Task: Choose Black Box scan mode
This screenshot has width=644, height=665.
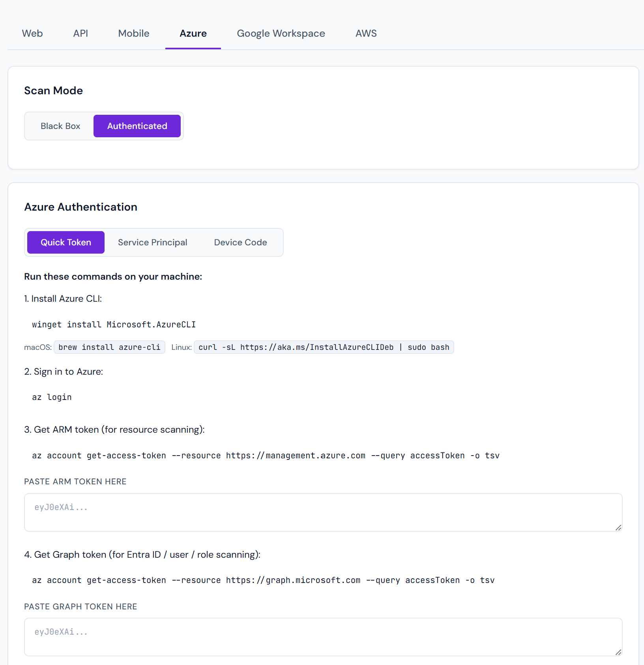Action: coord(60,126)
